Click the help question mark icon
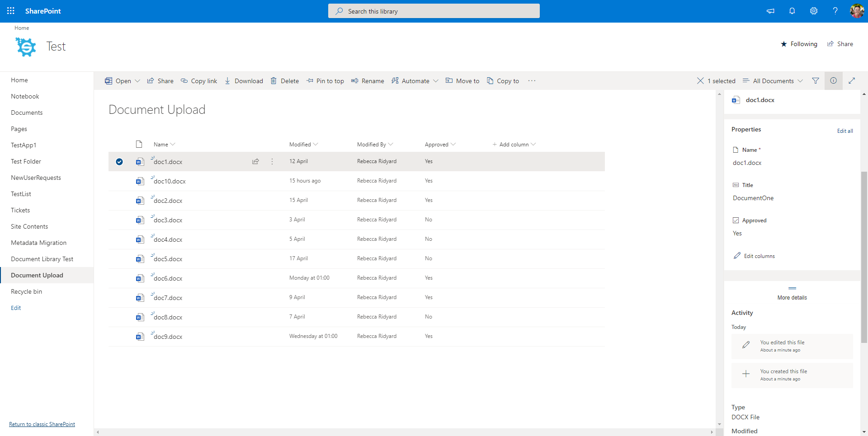Screen dimensions: 868x436 click(835, 11)
